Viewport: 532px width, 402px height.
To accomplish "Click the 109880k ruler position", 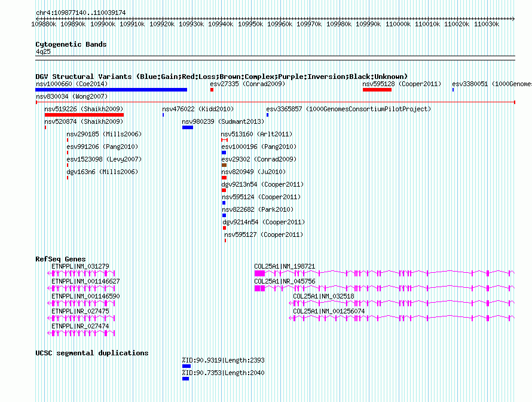I will coord(44,24).
